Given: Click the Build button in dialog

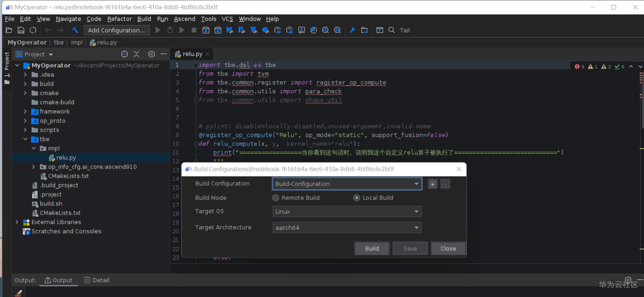Looking at the screenshot, I should click(x=372, y=248).
